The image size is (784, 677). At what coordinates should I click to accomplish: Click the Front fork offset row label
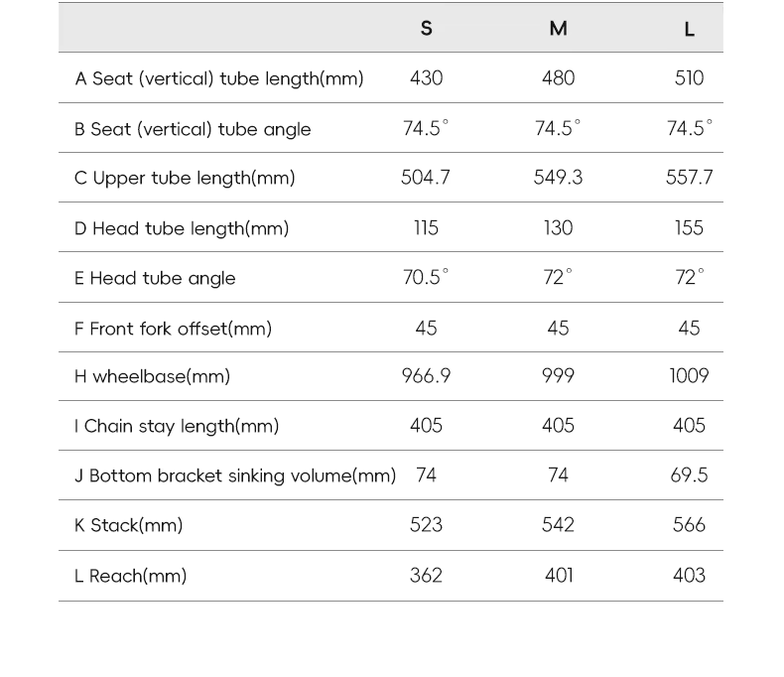click(173, 328)
